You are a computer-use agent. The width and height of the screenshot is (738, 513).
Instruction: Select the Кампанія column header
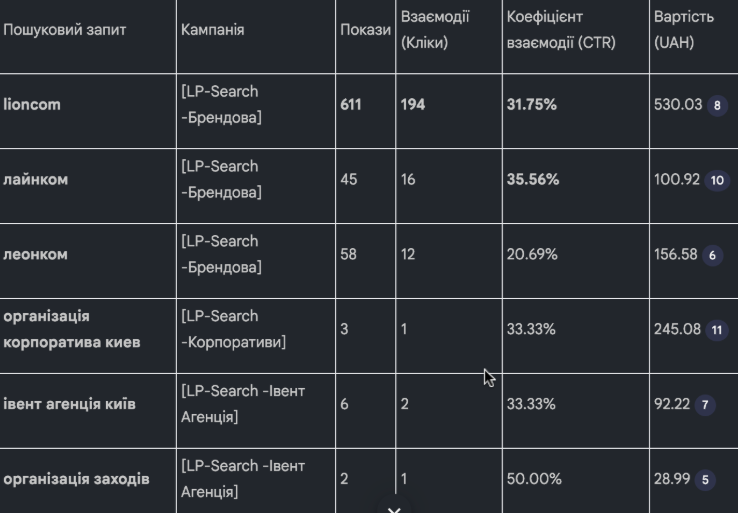(x=212, y=30)
